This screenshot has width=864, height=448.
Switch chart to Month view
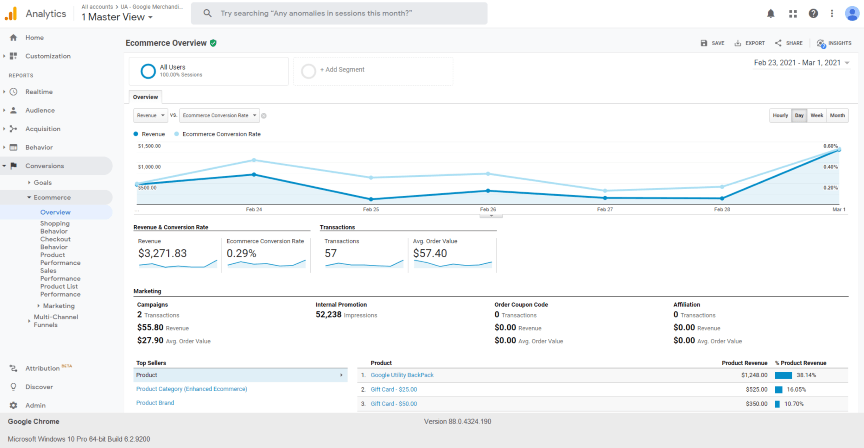point(837,115)
